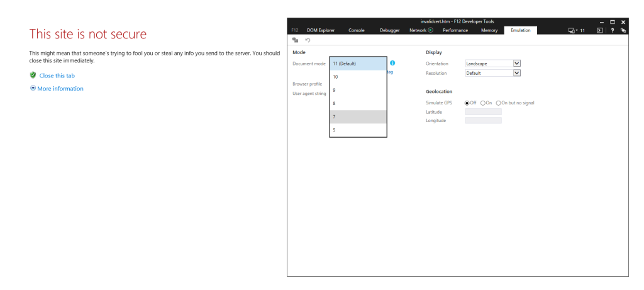Screen dimensions: 644x290
Task: Click the unpin developer tools icon
Action: pos(623,30)
